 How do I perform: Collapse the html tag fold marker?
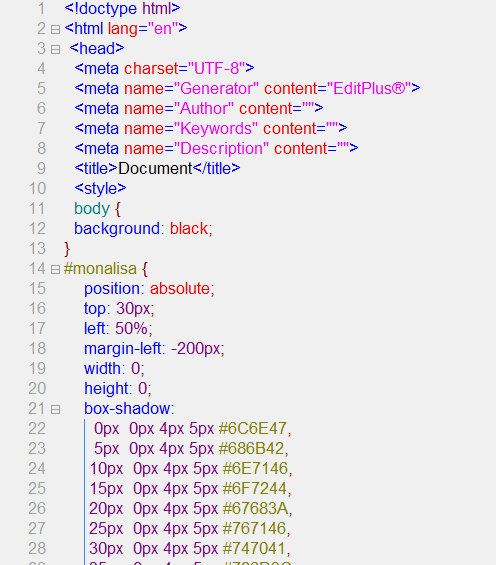click(x=55, y=29)
